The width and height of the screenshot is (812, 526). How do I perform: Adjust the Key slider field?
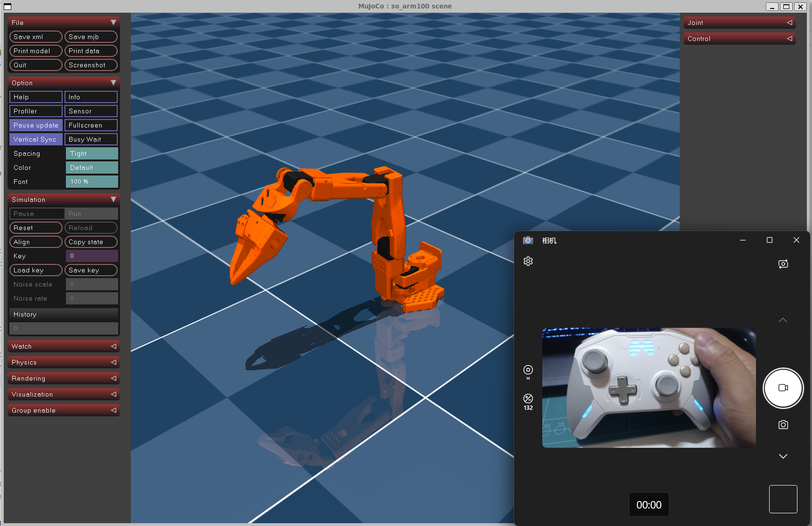tap(92, 256)
